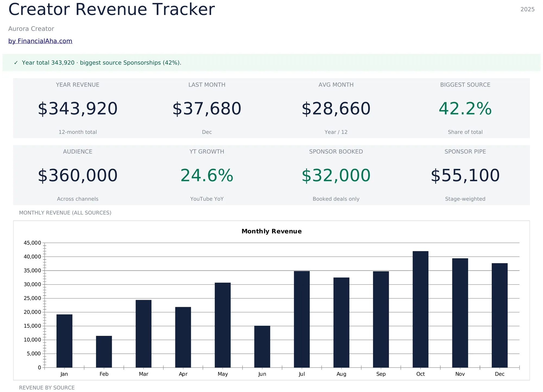543x392 pixels.
Task: Select the 24.6% YouTube growth value
Action: click(x=207, y=176)
